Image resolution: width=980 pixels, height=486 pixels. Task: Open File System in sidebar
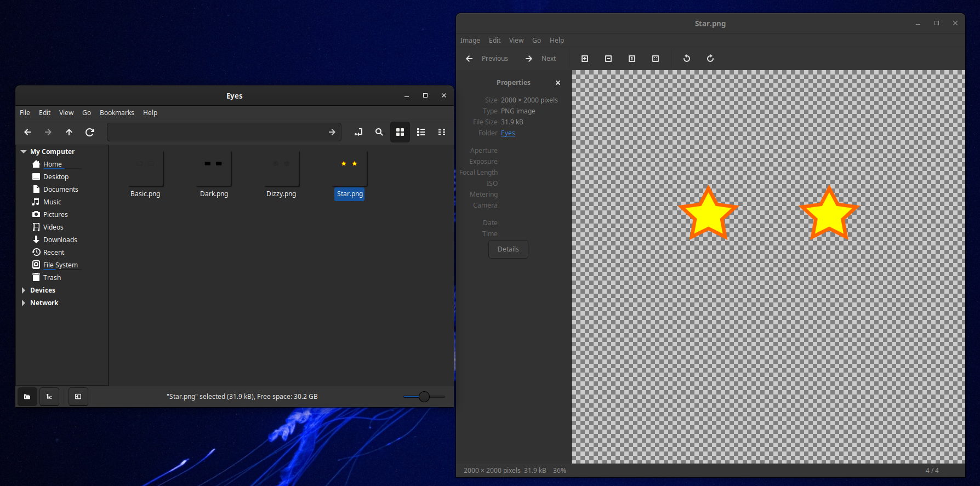[x=60, y=265]
